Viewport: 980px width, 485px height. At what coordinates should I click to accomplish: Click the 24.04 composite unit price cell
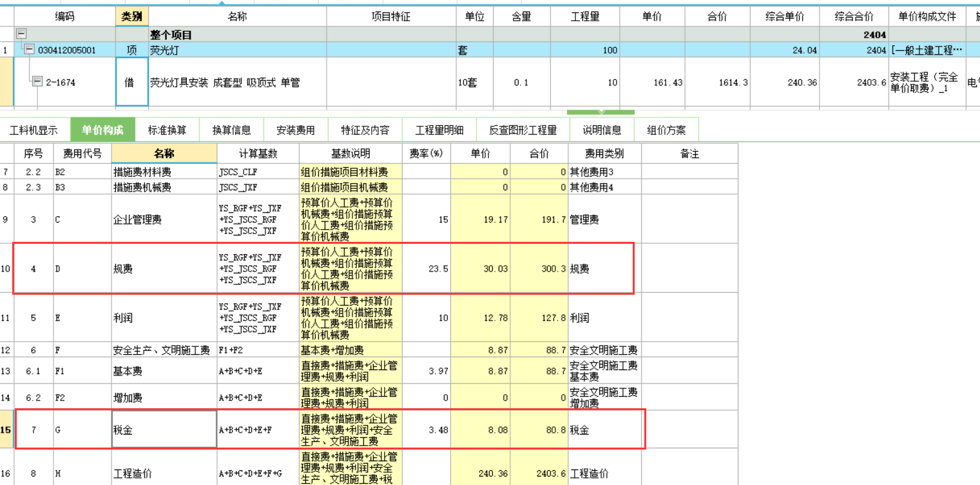[783, 50]
